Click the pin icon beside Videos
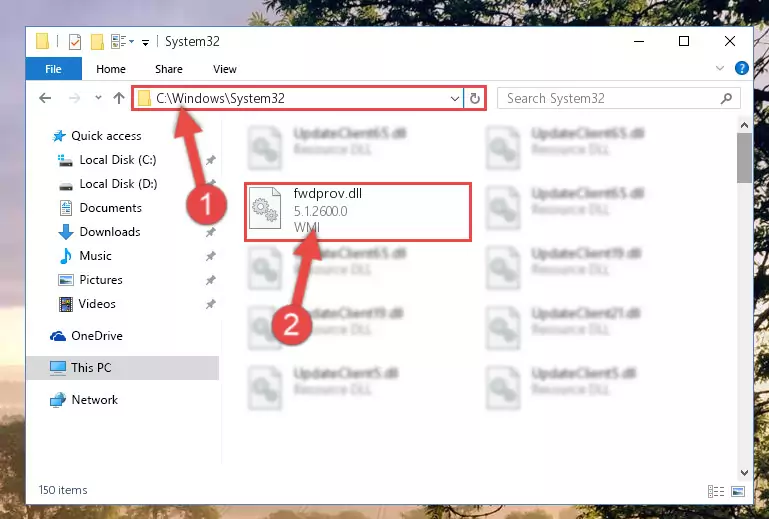 coord(210,304)
